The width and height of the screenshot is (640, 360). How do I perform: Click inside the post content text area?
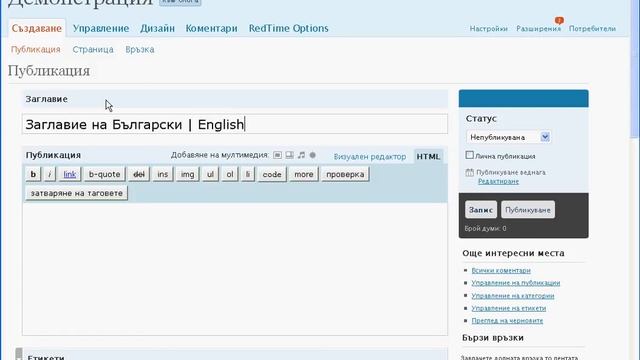click(x=235, y=269)
